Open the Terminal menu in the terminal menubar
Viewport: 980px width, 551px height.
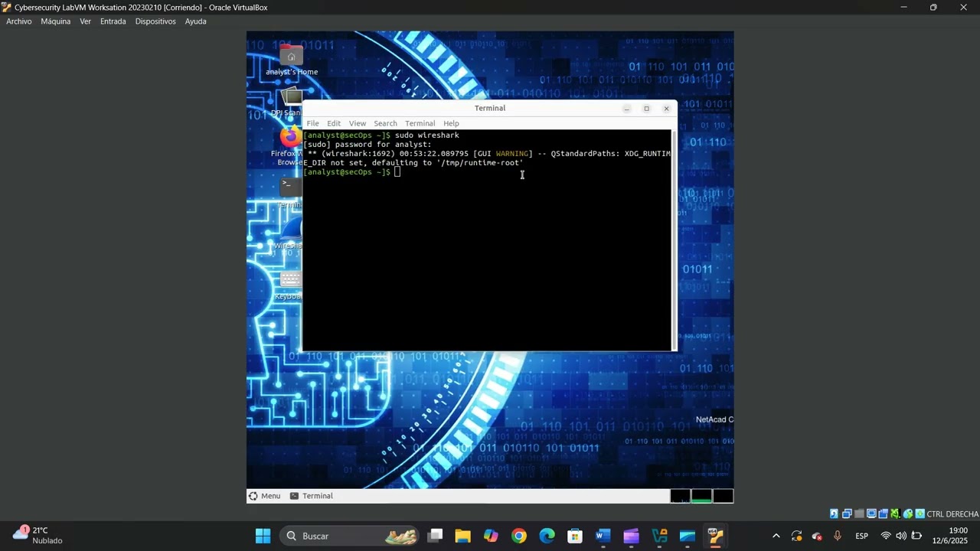click(420, 123)
